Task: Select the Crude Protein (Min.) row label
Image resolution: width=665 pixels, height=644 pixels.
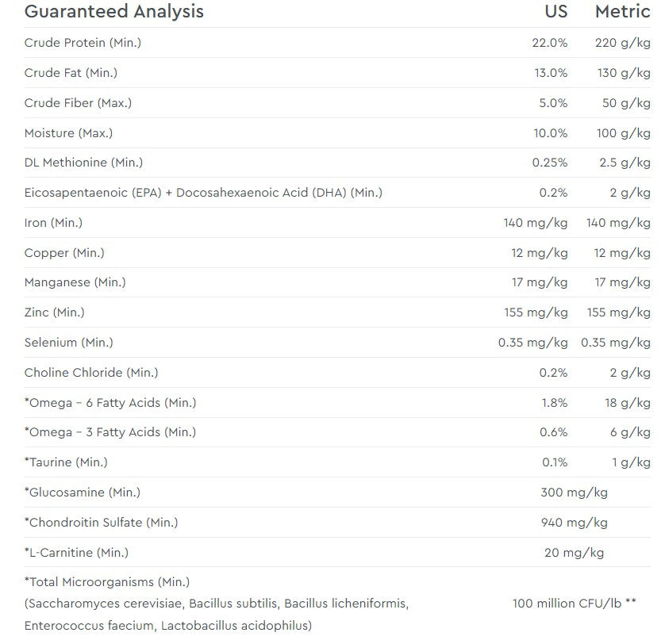Action: point(83,43)
